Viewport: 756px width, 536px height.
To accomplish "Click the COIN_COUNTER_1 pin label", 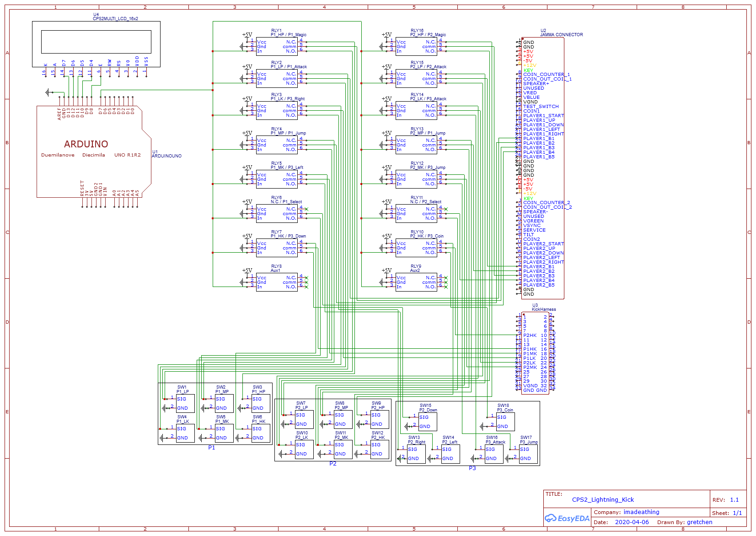I will tap(547, 75).
